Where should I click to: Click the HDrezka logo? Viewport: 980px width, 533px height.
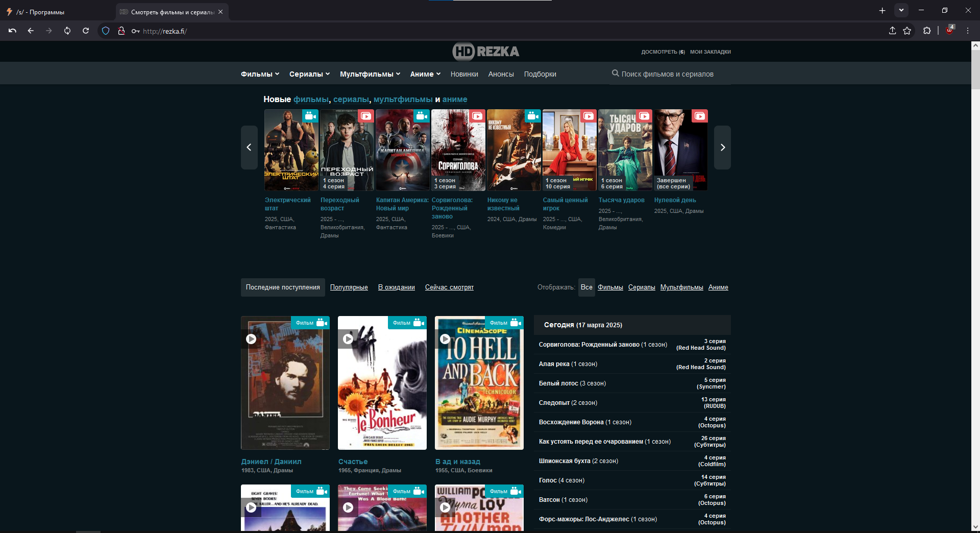pos(485,52)
